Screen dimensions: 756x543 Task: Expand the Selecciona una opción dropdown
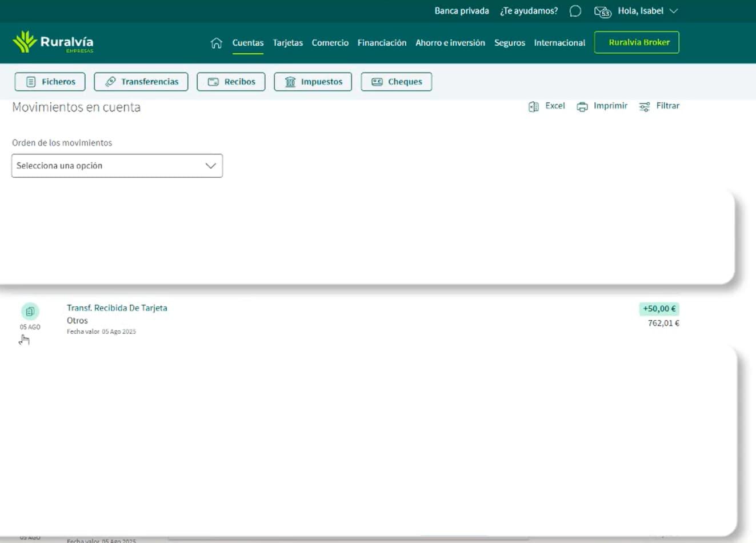coord(117,166)
